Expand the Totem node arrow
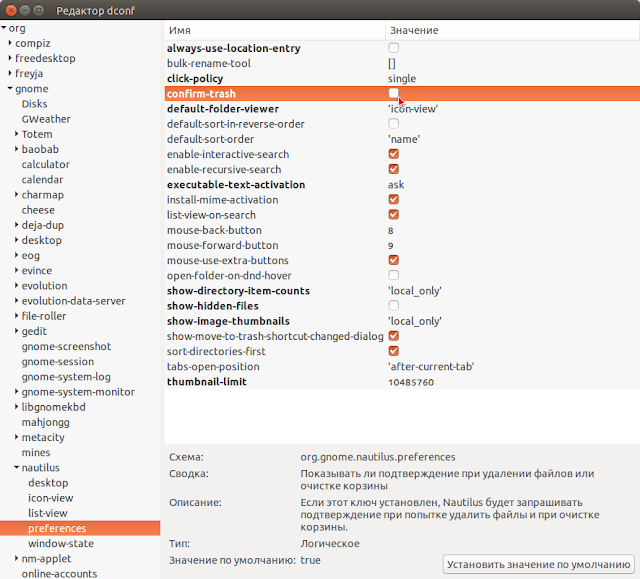The image size is (640, 579). coord(16,133)
